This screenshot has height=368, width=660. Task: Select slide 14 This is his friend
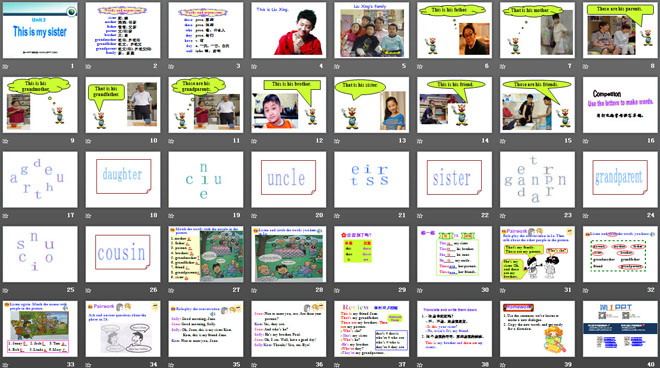pos(455,105)
